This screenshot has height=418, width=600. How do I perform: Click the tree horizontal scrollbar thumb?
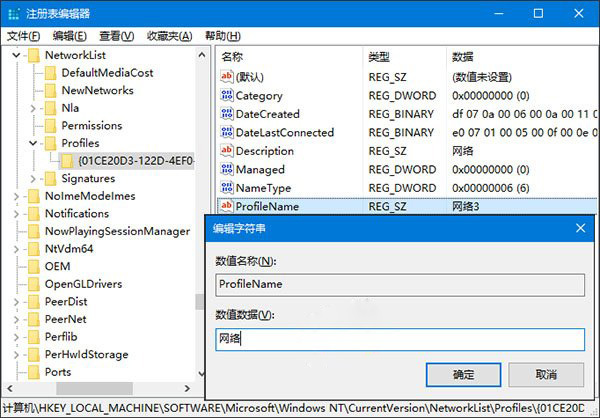(x=94, y=389)
